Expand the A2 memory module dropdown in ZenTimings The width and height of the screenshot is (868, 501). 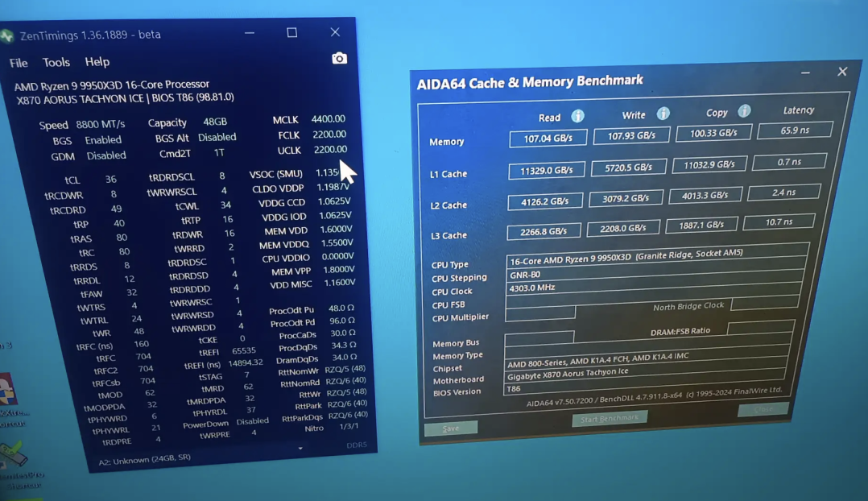pos(300,449)
